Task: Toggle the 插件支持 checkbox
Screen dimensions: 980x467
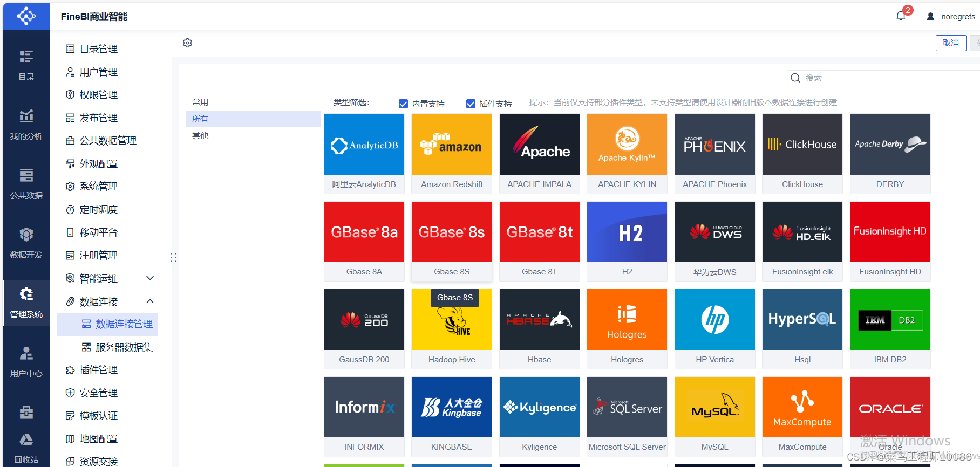Action: click(471, 104)
